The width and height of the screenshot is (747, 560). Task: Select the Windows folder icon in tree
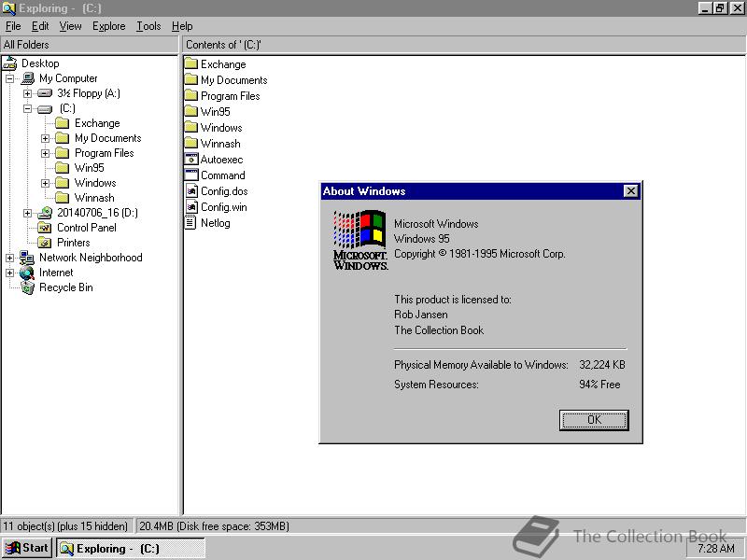(62, 183)
